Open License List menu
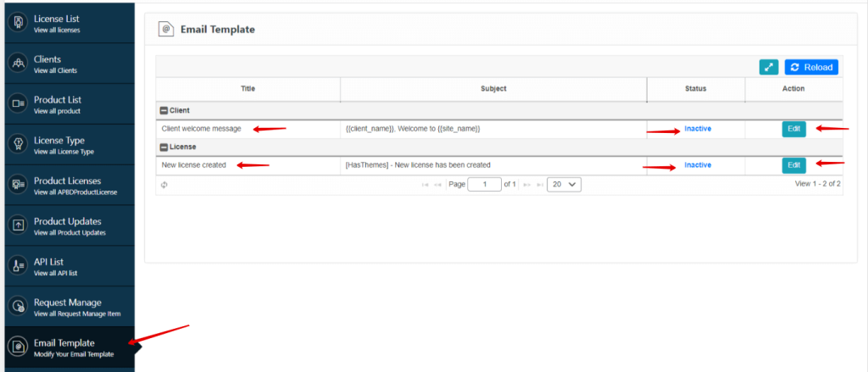 [70, 23]
